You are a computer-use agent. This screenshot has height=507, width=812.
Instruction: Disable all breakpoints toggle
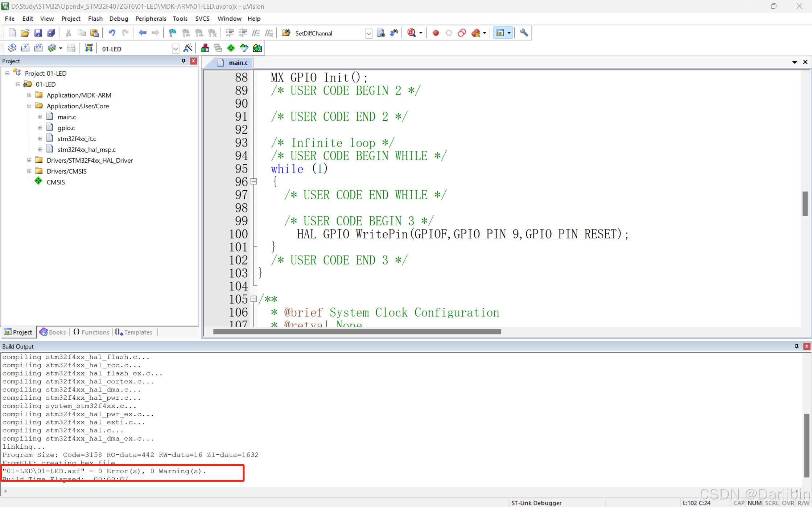click(x=462, y=33)
